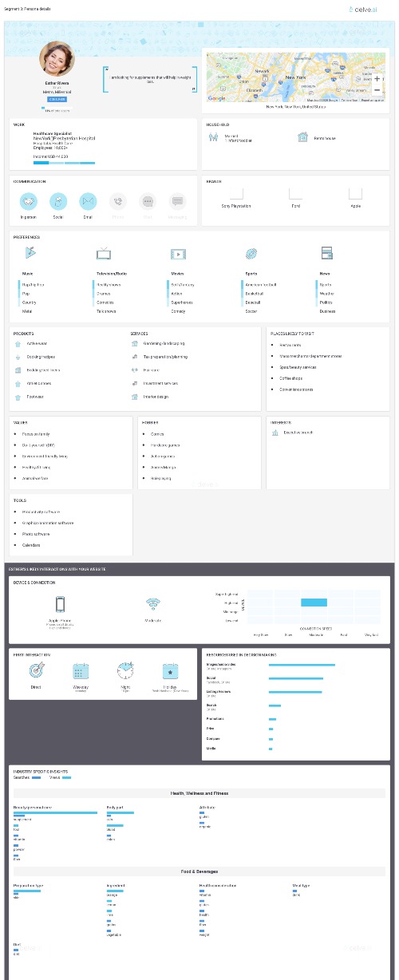This screenshot has width=399, height=980.
Task: Click the income range bar under Work
Action: coord(65,163)
